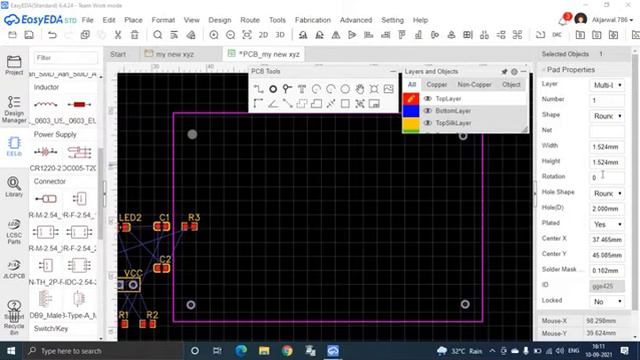Image resolution: width=640 pixels, height=360 pixels.
Task: Select the Track routing tool in PCB Tools
Action: coord(258,89)
